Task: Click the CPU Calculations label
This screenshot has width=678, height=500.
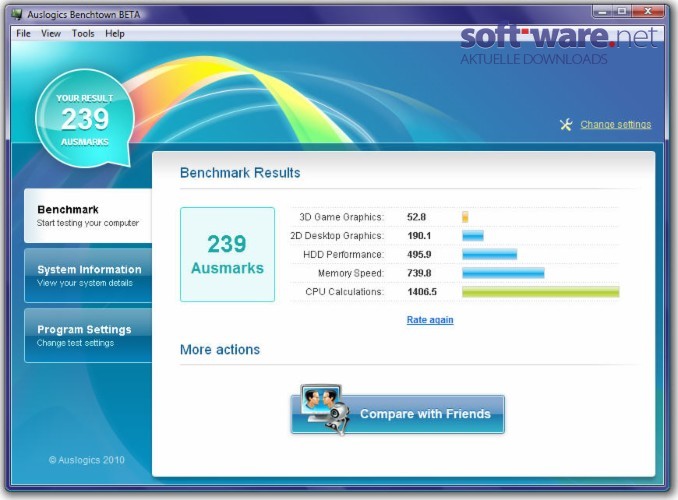Action: pos(345,292)
